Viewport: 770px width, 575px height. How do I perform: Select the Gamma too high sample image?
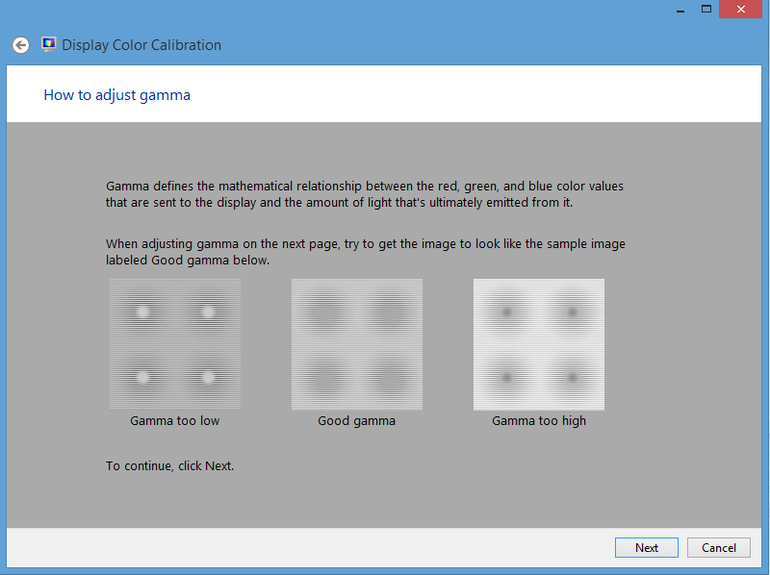[x=539, y=344]
